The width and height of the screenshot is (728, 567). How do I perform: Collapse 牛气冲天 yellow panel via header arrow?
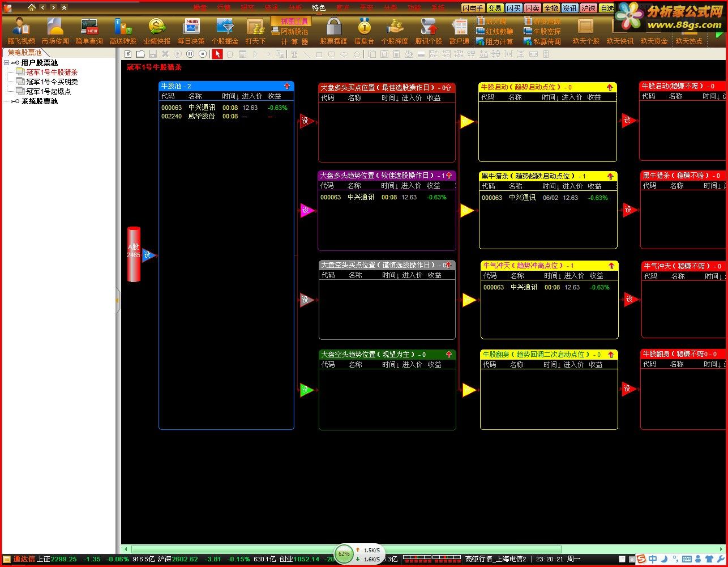(611, 266)
